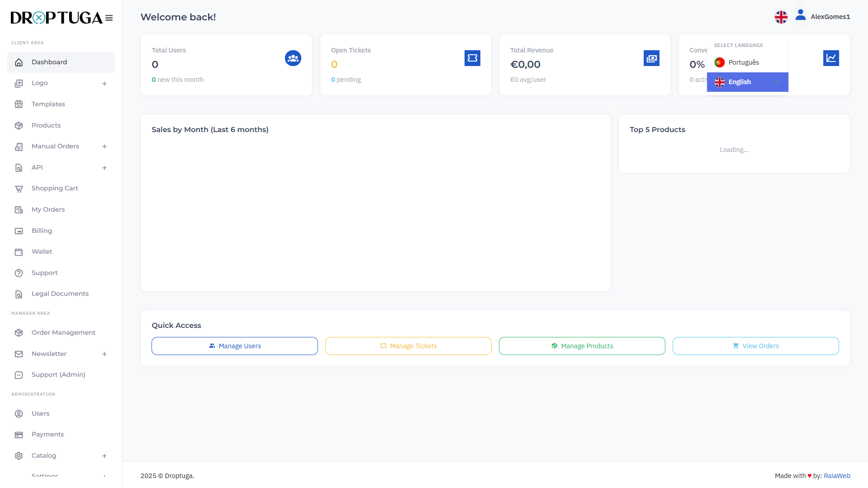Click the Manage Tickets button
The width and height of the screenshot is (868, 488).
(408, 346)
